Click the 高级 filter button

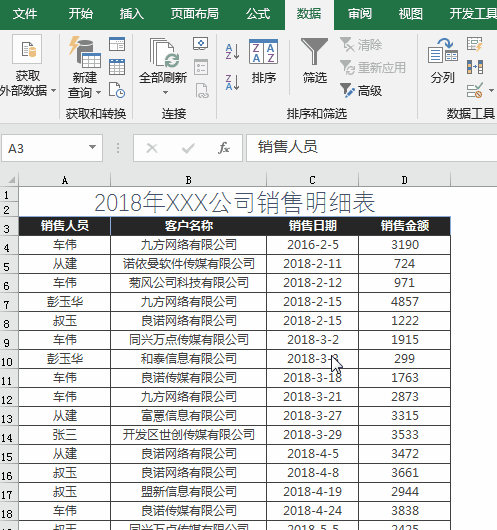click(361, 91)
